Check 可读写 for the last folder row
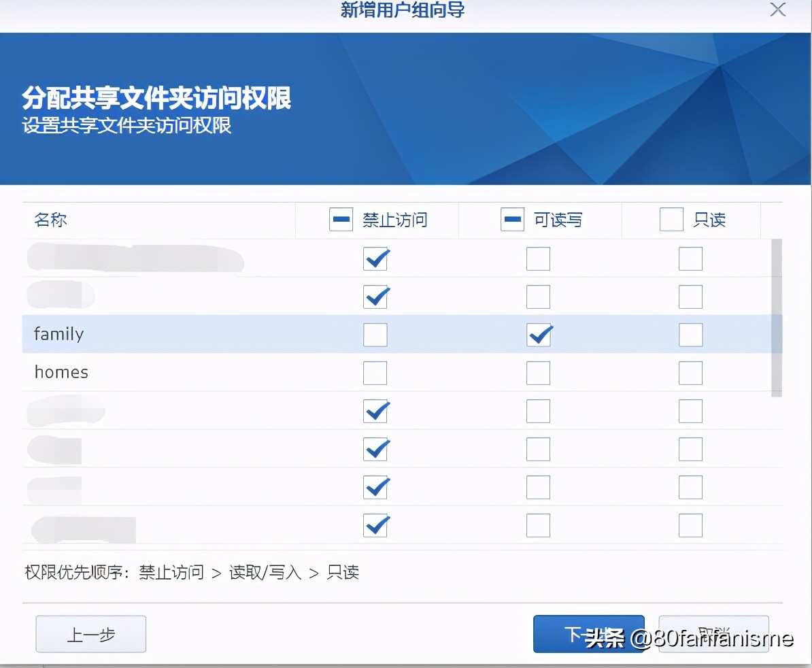Image resolution: width=812 pixels, height=668 pixels. point(538,525)
